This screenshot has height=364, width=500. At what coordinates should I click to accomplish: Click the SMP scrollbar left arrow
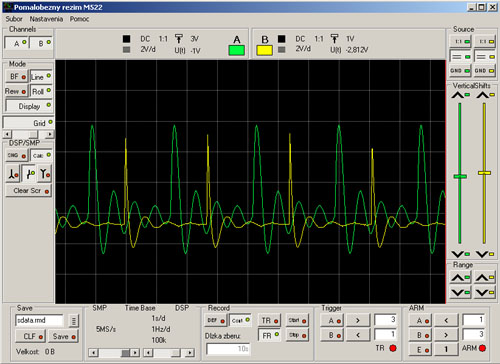click(93, 352)
